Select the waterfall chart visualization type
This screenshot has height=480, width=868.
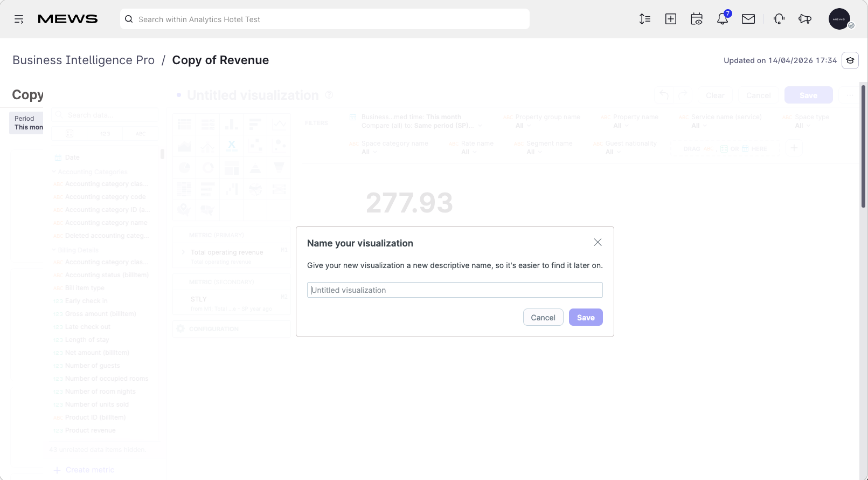[232, 189]
